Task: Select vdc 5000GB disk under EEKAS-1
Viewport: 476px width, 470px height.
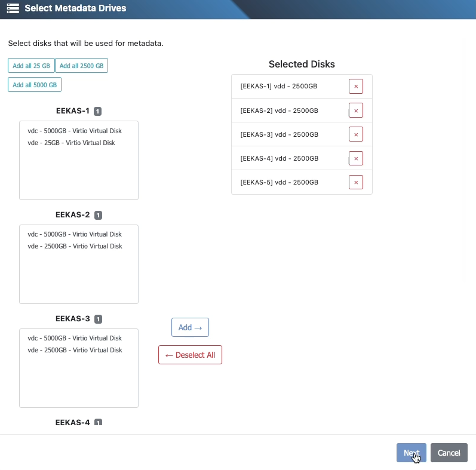Action: click(74, 131)
